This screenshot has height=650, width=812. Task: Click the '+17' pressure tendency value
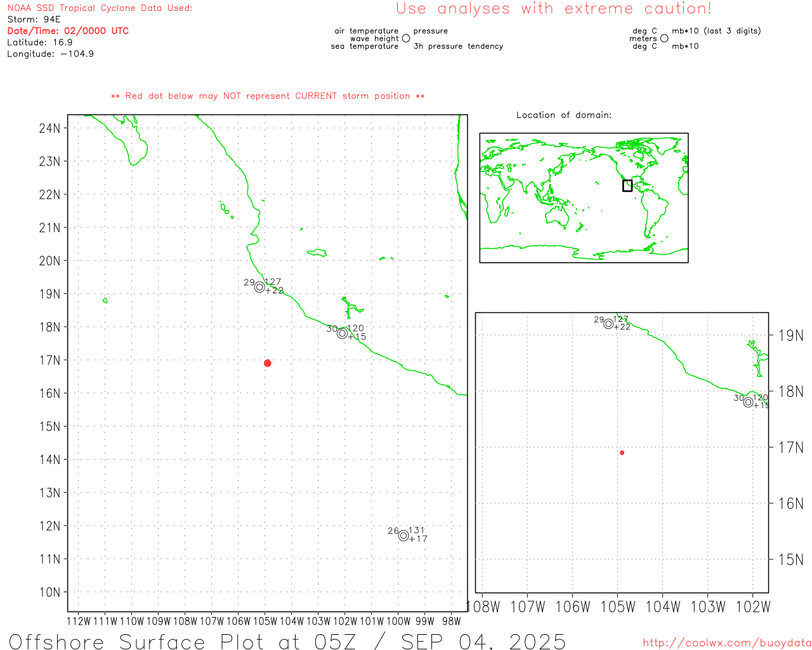pos(418,539)
